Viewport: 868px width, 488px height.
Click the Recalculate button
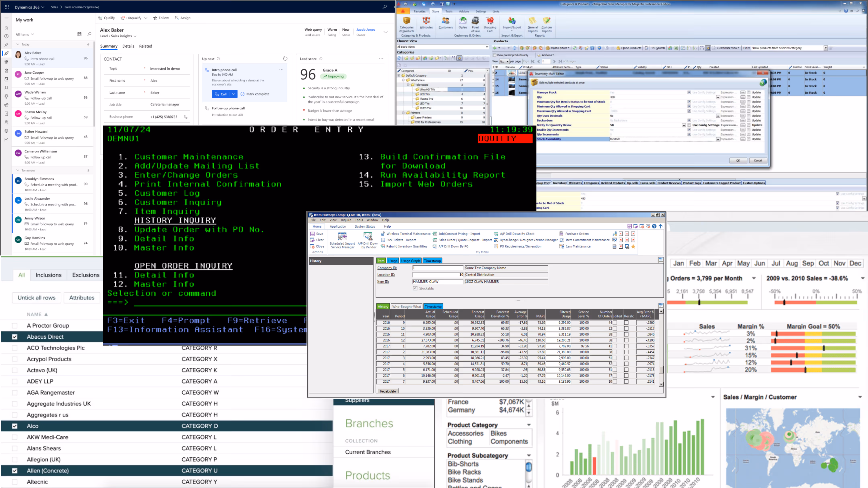(x=388, y=391)
